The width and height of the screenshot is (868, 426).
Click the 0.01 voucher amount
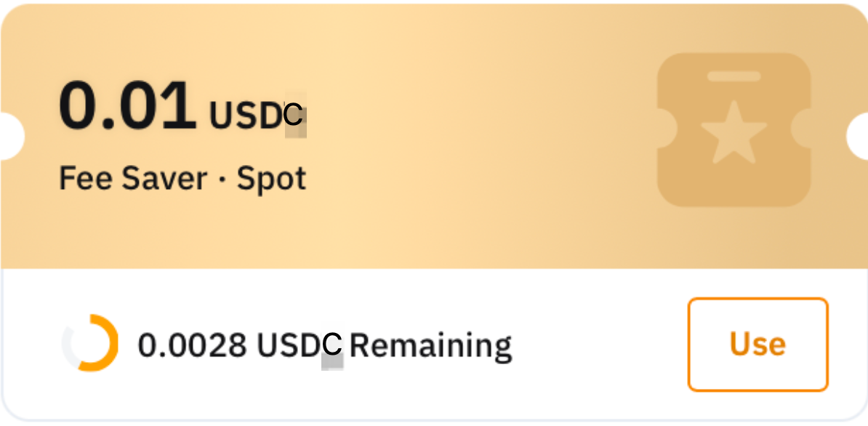click(x=127, y=106)
